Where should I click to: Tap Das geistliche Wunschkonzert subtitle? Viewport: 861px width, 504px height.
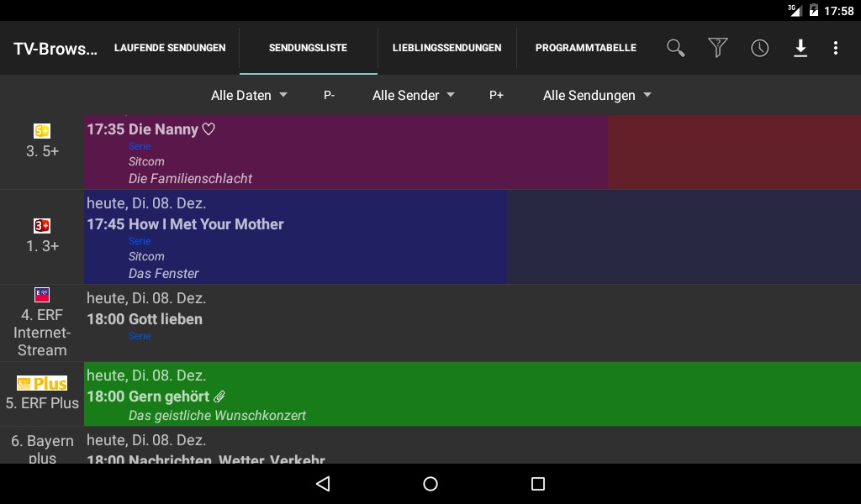[x=217, y=416]
